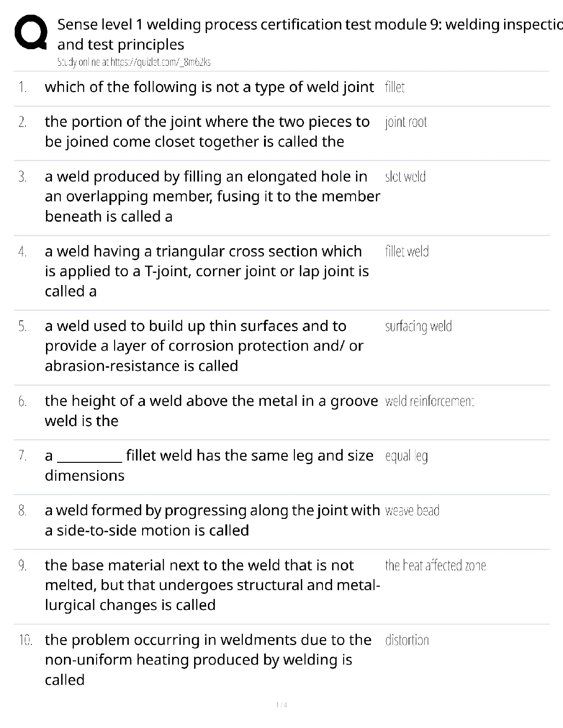Click the question about elongated hole weld
This screenshot has width=563, height=728.
tap(212, 196)
